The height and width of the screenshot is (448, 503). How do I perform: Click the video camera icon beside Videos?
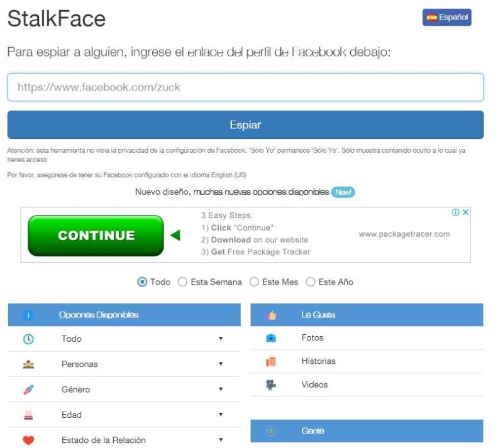(x=271, y=385)
